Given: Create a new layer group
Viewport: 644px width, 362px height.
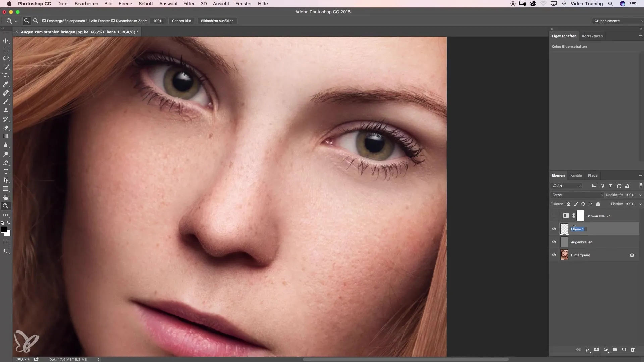Looking at the screenshot, I should click(x=615, y=350).
